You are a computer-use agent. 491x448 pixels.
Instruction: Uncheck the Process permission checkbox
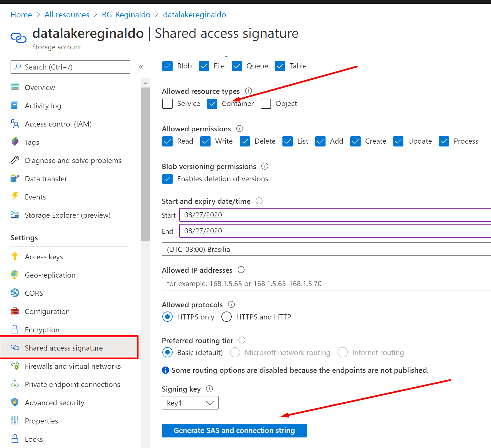point(444,141)
